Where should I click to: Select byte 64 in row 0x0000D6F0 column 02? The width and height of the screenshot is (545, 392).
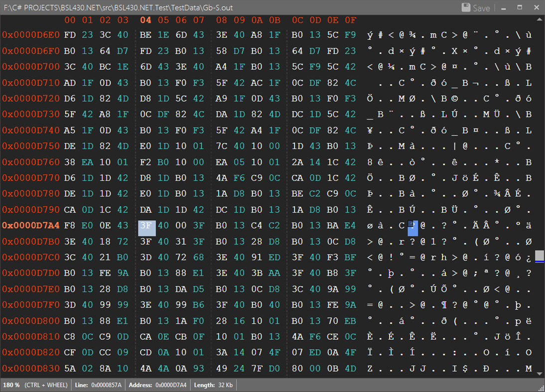click(x=105, y=51)
